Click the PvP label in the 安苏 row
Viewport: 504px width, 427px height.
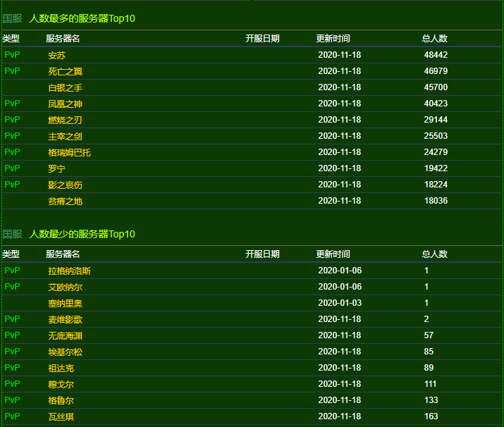pyautogui.click(x=12, y=55)
